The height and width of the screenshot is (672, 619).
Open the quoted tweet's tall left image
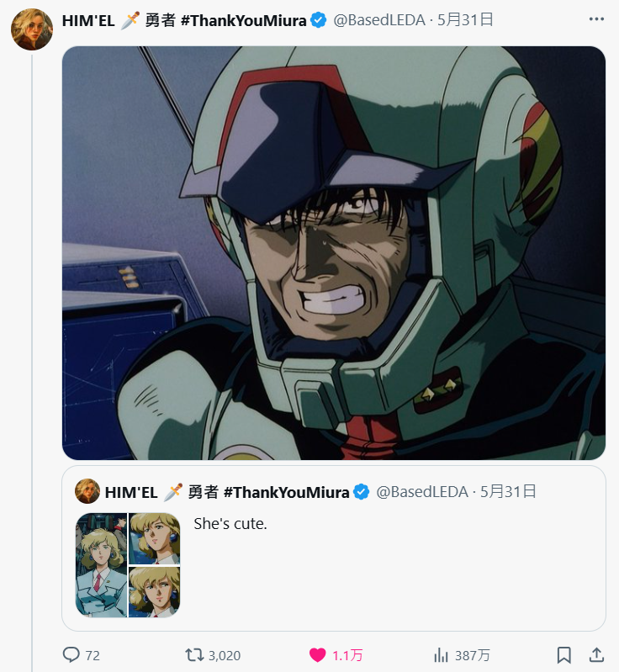101,565
